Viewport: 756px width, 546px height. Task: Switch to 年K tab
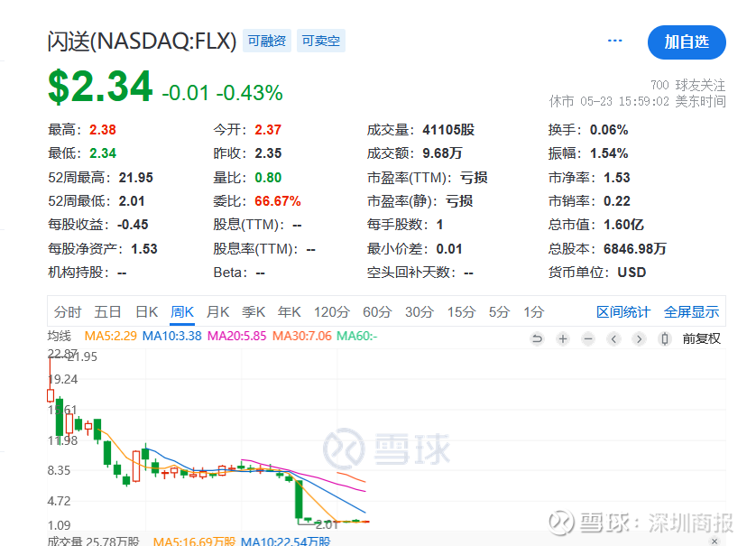point(290,312)
